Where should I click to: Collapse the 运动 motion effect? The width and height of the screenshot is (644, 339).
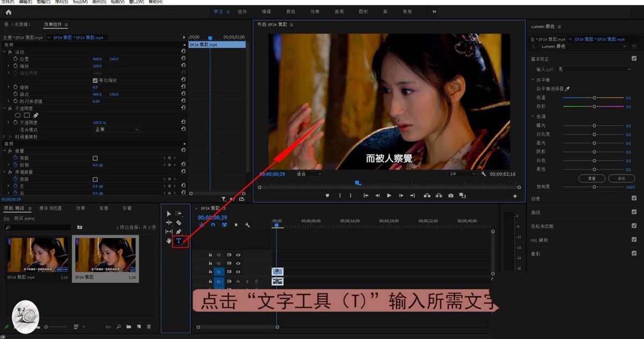pos(4,52)
